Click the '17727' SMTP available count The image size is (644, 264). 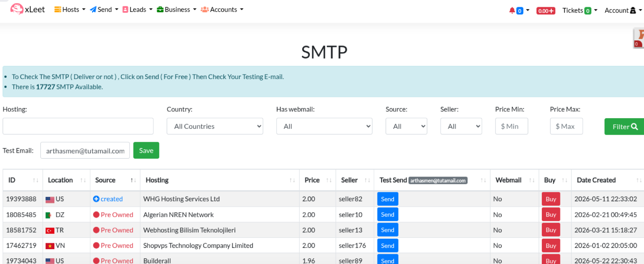pos(45,87)
